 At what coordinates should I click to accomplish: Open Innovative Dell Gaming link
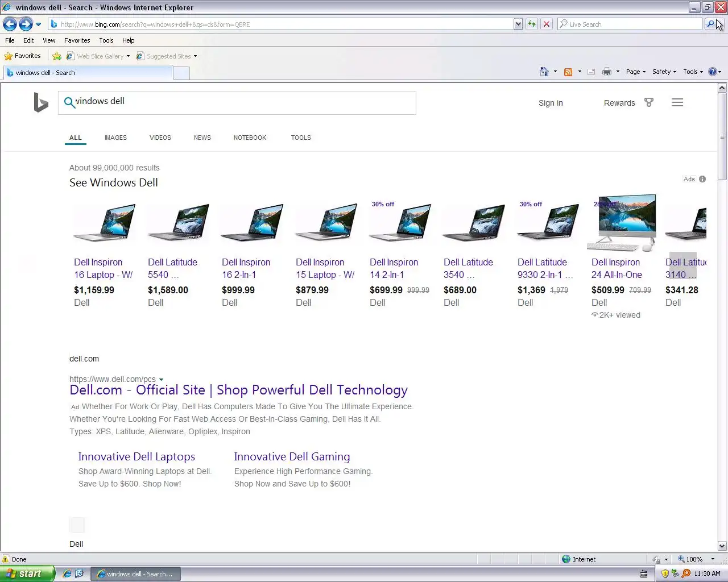coord(292,456)
